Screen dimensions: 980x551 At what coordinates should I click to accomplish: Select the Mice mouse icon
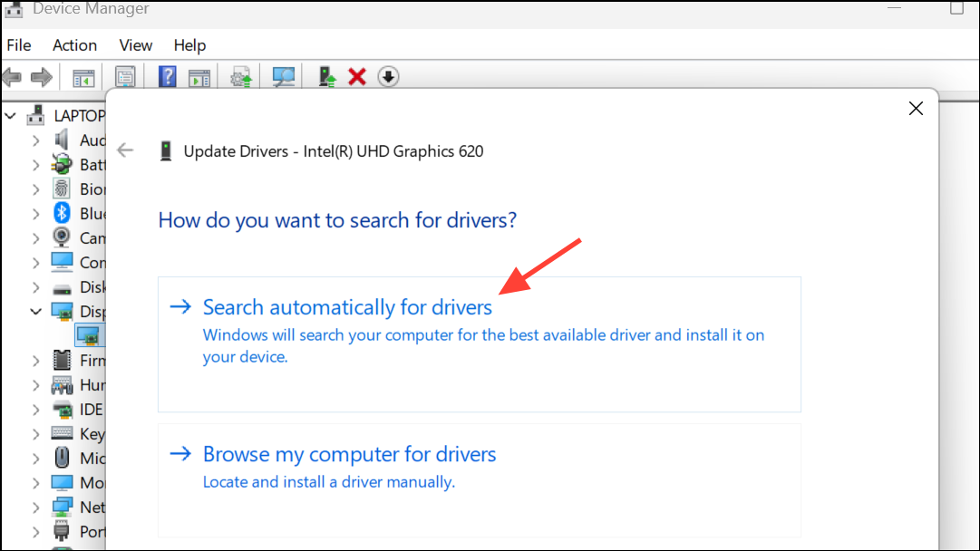pyautogui.click(x=62, y=458)
